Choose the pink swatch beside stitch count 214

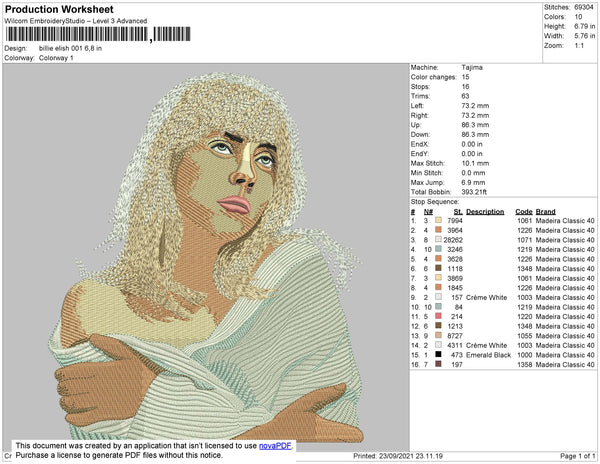(439, 316)
